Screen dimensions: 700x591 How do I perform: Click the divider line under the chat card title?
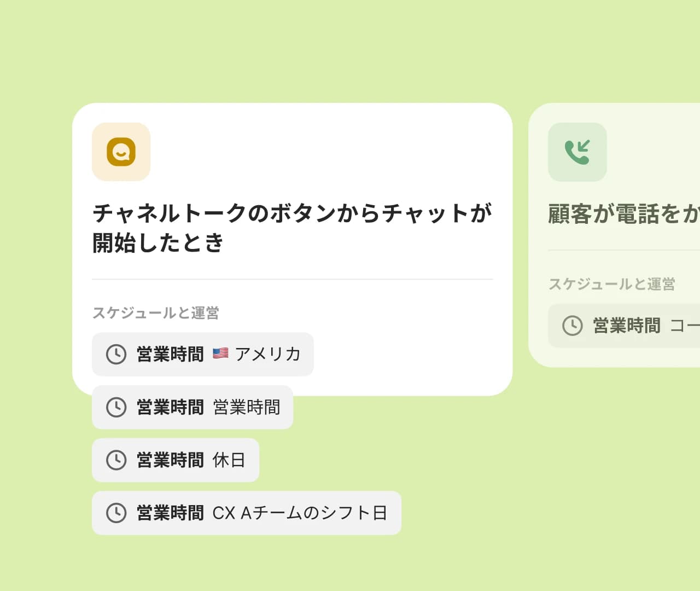click(293, 279)
